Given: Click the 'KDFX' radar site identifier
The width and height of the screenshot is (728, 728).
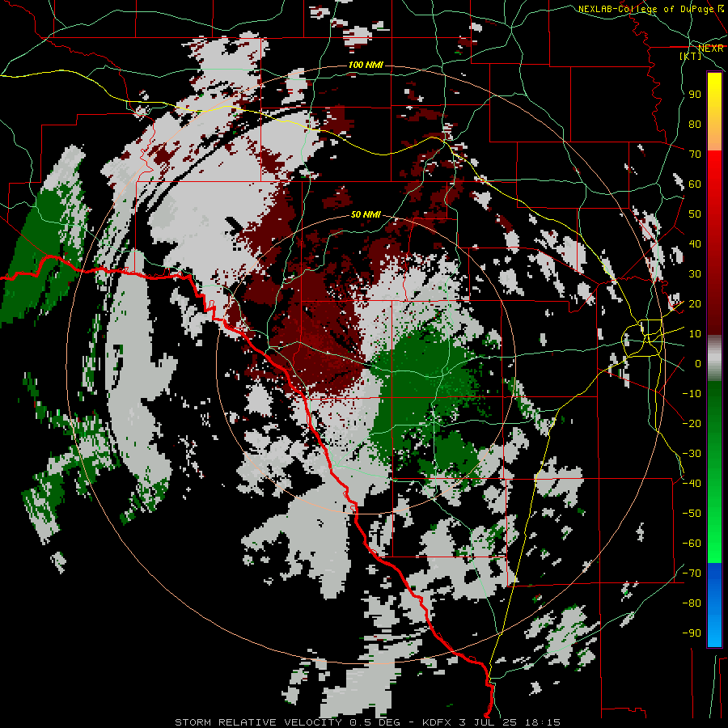Looking at the screenshot, I should (437, 722).
